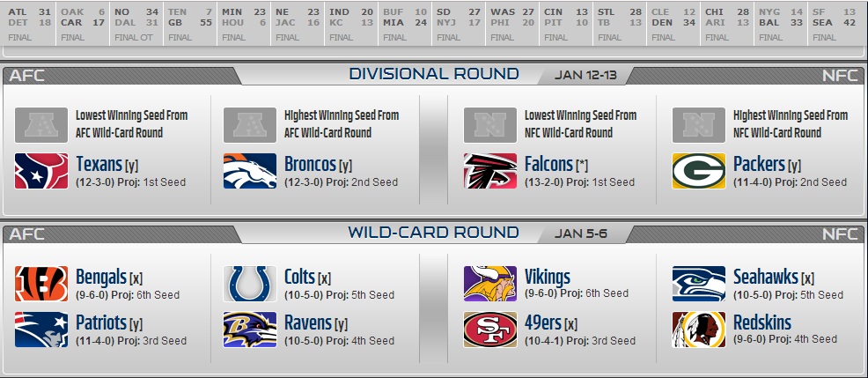Open the NO vs DAL overtime game score

(136, 23)
